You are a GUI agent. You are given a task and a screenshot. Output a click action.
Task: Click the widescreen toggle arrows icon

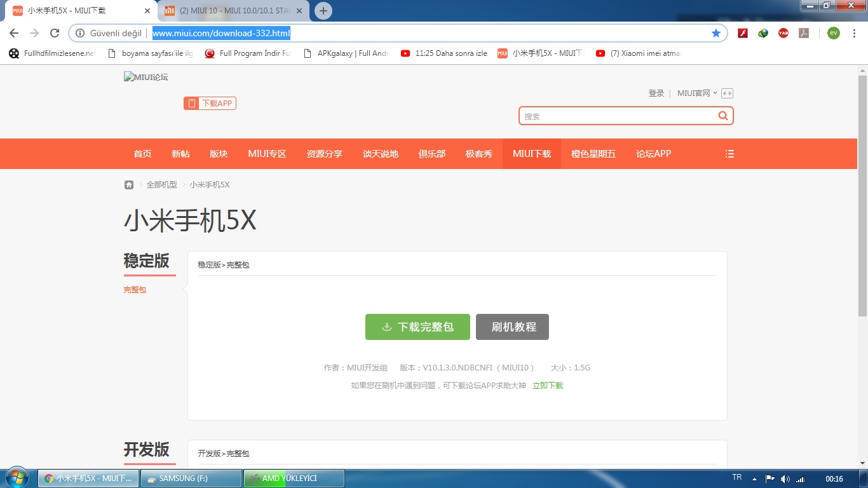pyautogui.click(x=728, y=93)
